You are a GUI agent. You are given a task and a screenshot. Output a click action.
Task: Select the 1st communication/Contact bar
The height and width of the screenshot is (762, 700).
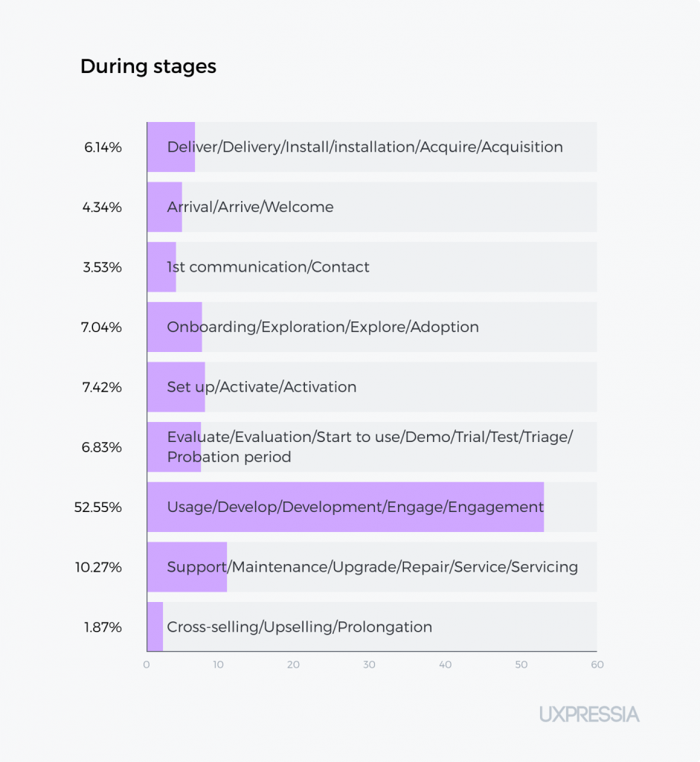pyautogui.click(x=161, y=267)
